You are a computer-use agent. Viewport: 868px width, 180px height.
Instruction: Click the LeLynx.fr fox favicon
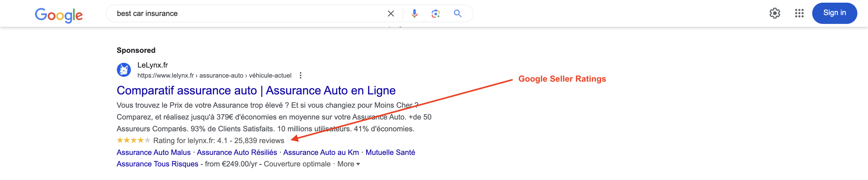(124, 70)
